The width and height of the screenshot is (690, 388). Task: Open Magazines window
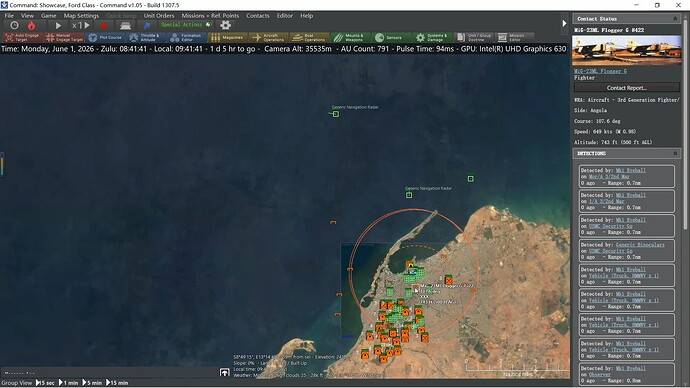click(x=228, y=37)
